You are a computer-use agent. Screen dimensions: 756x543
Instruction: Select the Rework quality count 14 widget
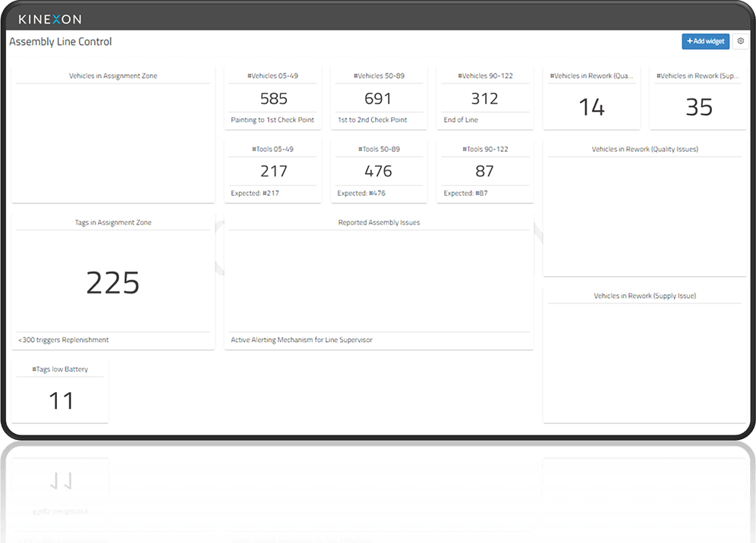pos(591,107)
